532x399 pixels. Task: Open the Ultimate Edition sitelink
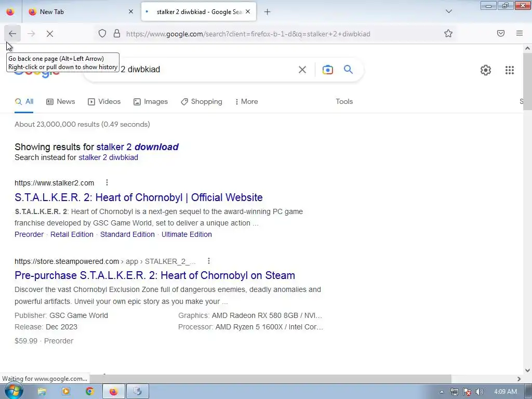(x=187, y=234)
